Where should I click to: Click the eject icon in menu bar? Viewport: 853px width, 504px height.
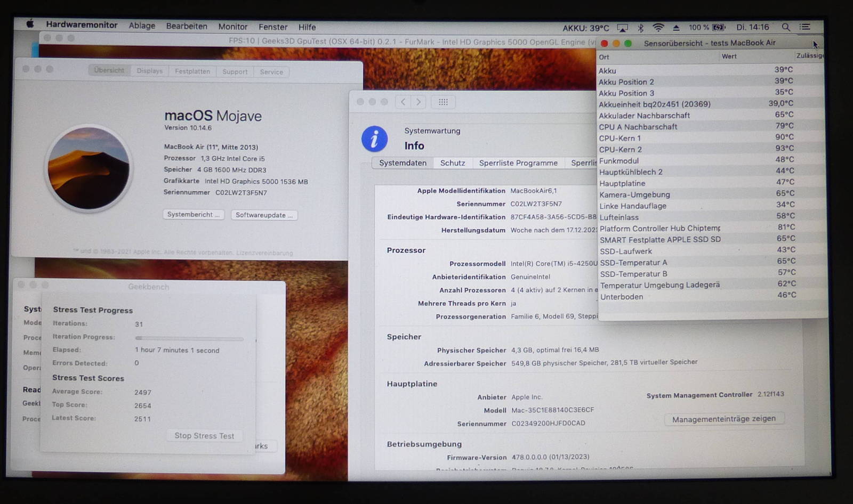(x=676, y=28)
